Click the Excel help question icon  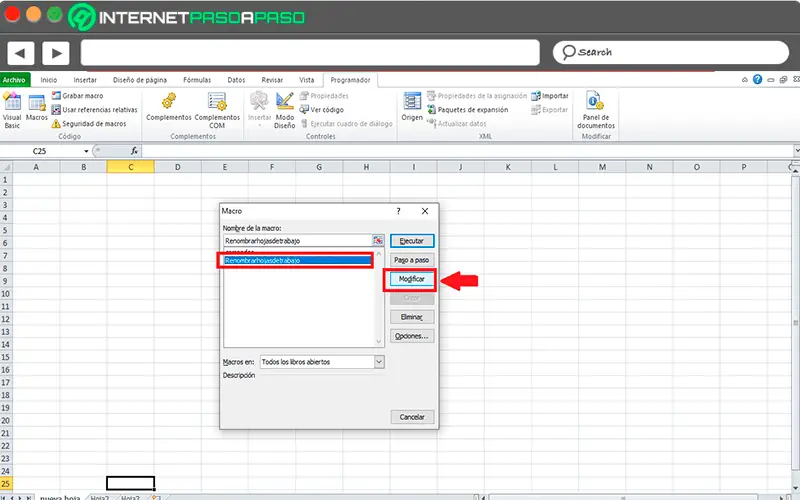(x=757, y=79)
